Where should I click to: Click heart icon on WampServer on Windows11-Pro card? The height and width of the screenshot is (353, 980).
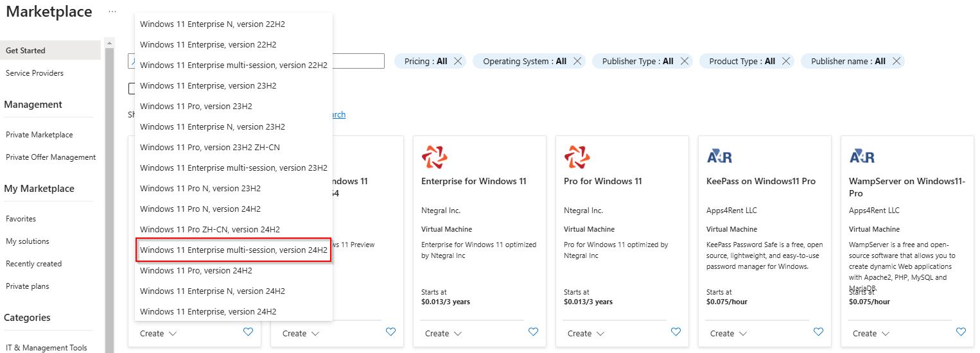pyautogui.click(x=961, y=332)
